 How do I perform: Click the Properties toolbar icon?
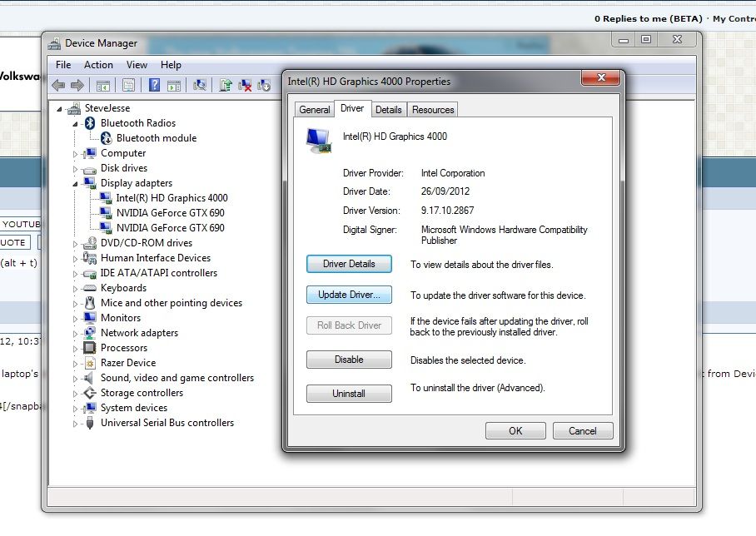[128, 85]
